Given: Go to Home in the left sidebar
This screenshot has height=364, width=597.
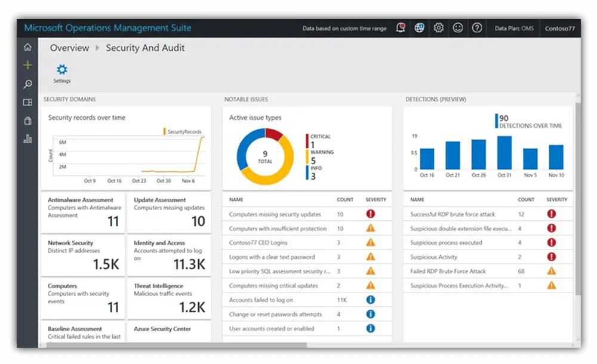Looking at the screenshot, I should [27, 47].
